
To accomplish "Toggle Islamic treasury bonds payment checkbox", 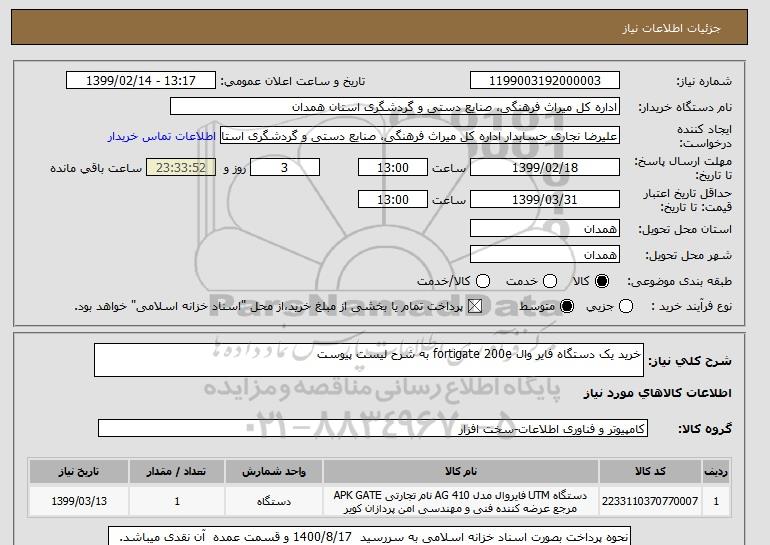I will 475,306.
